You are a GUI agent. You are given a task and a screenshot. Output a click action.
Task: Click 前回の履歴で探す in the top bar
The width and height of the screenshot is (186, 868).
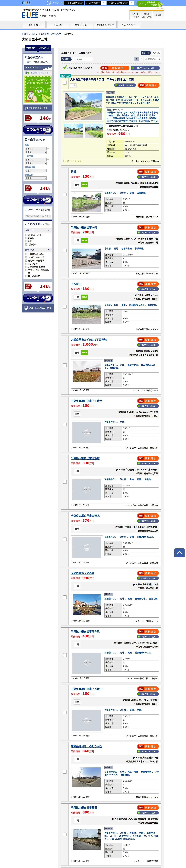tap(74, 3)
